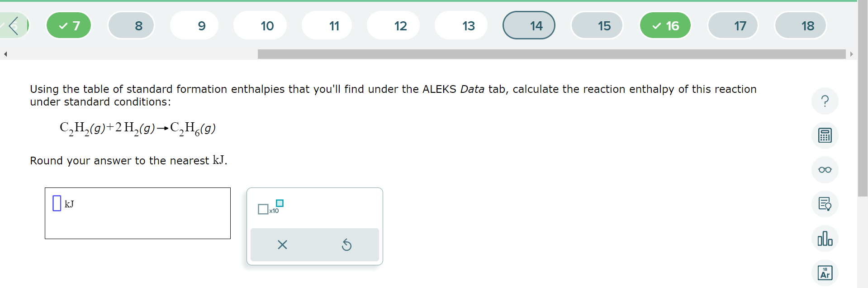The image size is (868, 288).
Task: Insert scientific notation x10 template
Action: coord(270,207)
